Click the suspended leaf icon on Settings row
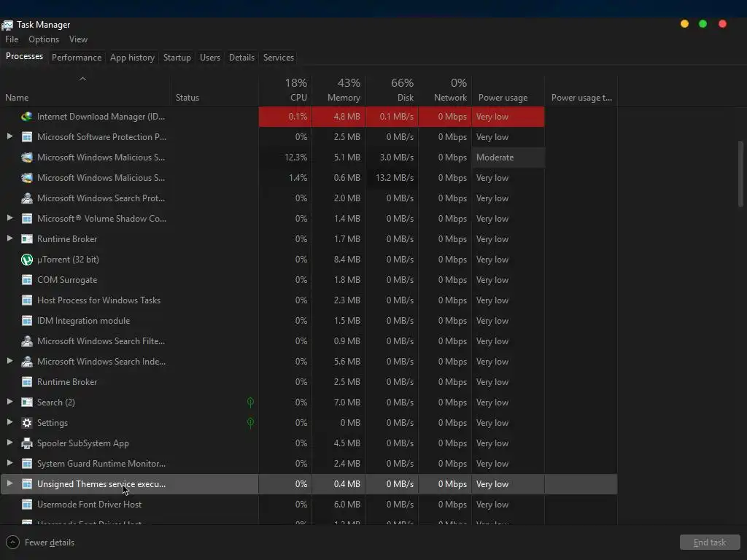The image size is (747, 560). click(x=251, y=423)
